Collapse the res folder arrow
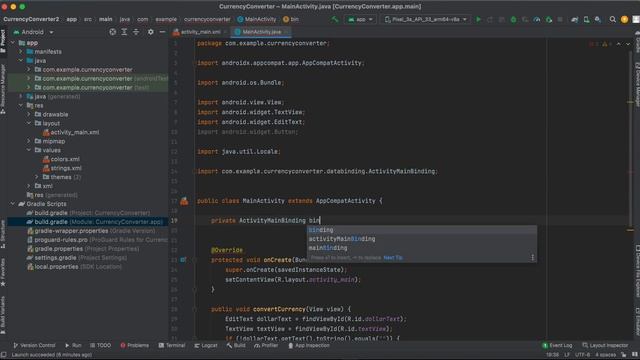This screenshot has width=640, height=360. (x=21, y=105)
